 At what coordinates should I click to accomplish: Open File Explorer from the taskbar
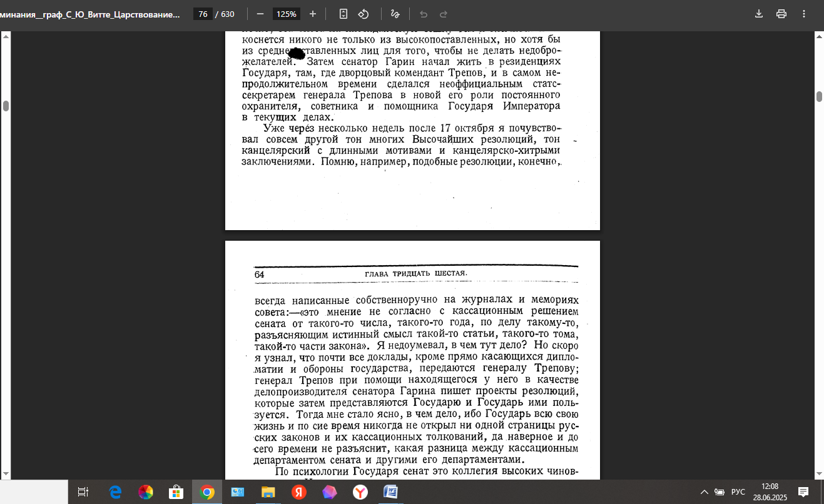pyautogui.click(x=268, y=492)
